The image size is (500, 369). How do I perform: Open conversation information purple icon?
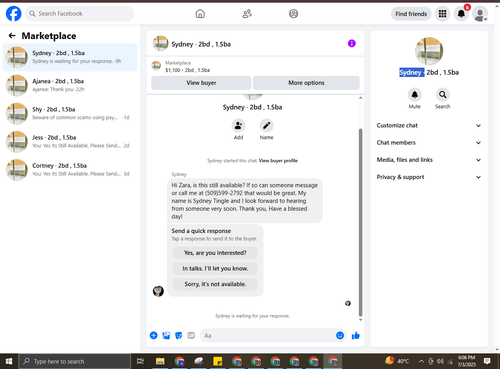coord(352,43)
